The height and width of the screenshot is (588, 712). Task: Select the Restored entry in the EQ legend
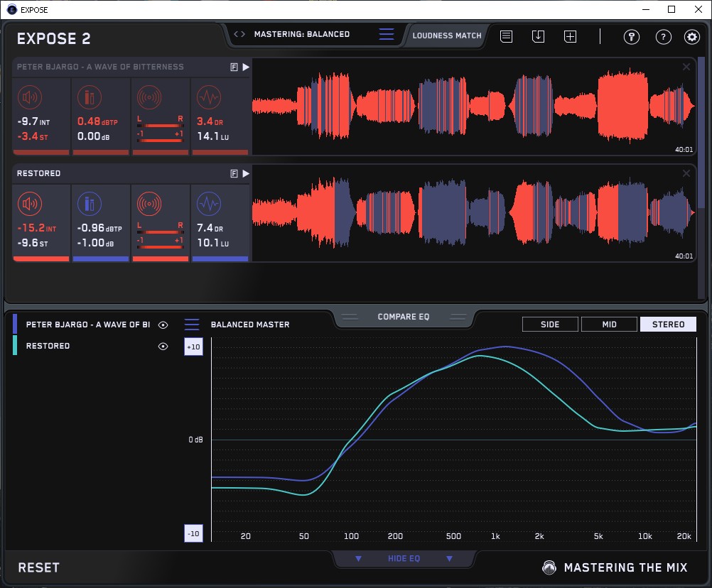pyautogui.click(x=48, y=346)
